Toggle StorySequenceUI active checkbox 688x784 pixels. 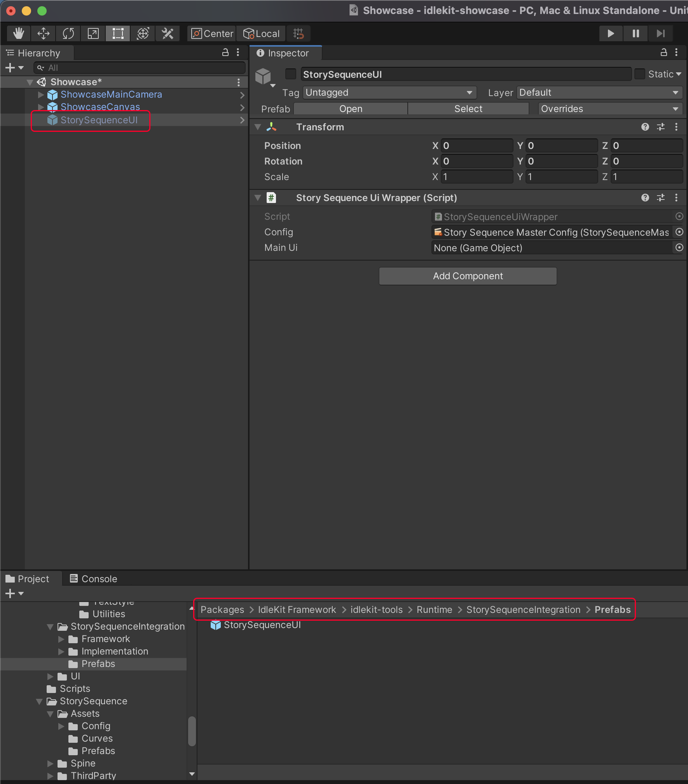coord(290,74)
